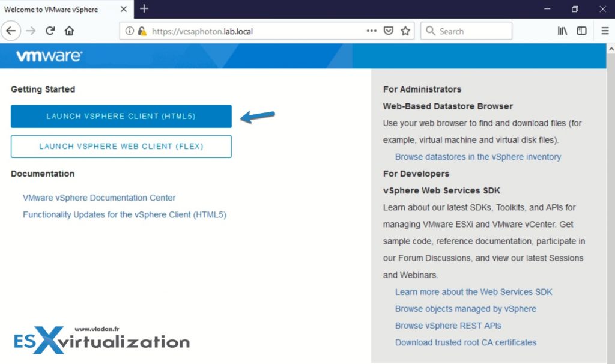
Task: Click the Search field
Action: [466, 31]
